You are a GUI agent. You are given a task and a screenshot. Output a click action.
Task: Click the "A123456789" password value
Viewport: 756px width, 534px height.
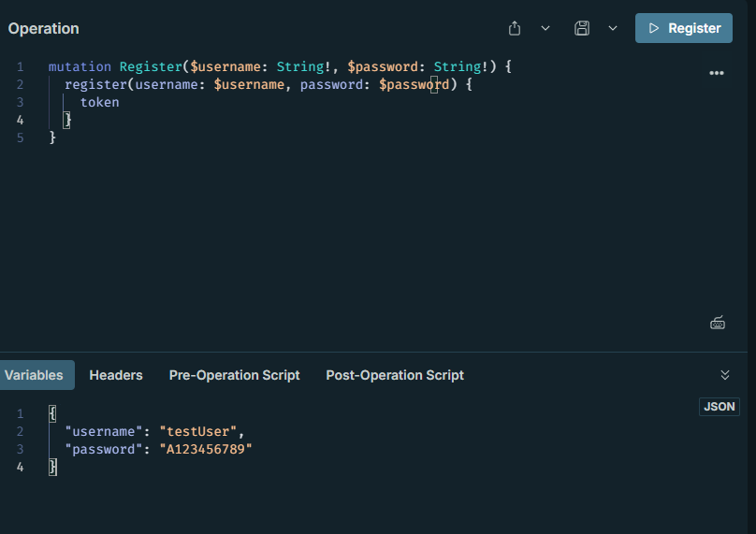point(206,449)
